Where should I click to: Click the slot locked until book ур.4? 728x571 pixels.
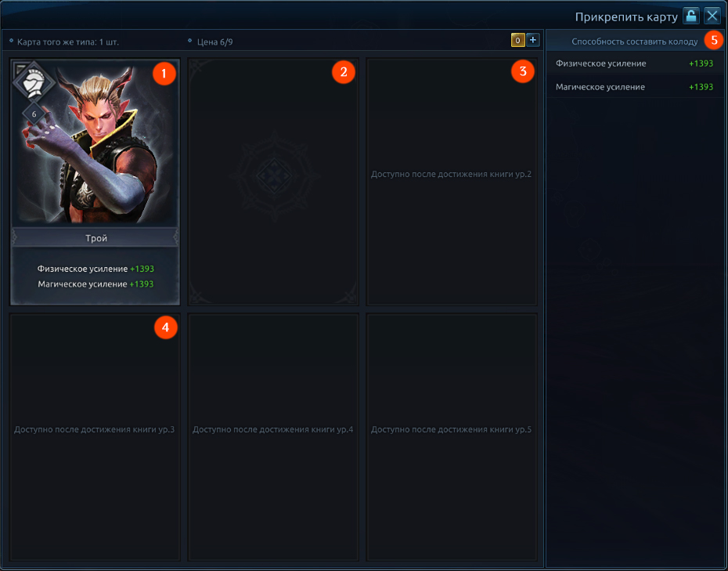click(273, 437)
